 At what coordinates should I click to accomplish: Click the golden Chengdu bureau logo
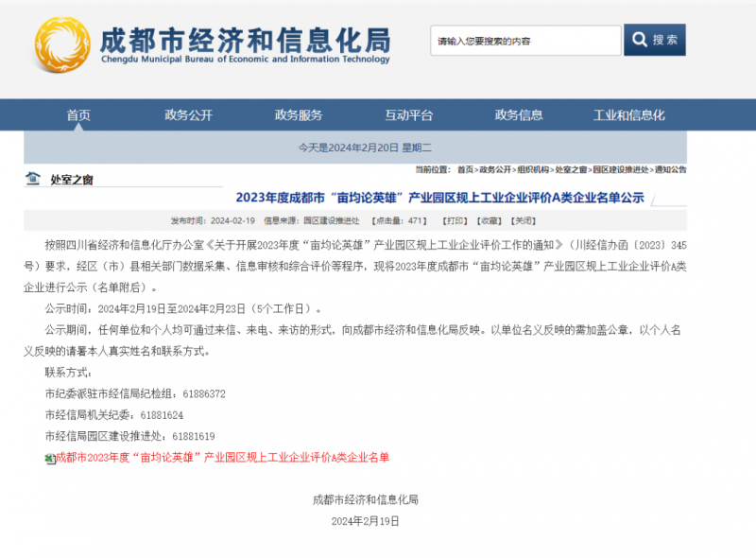(62, 44)
